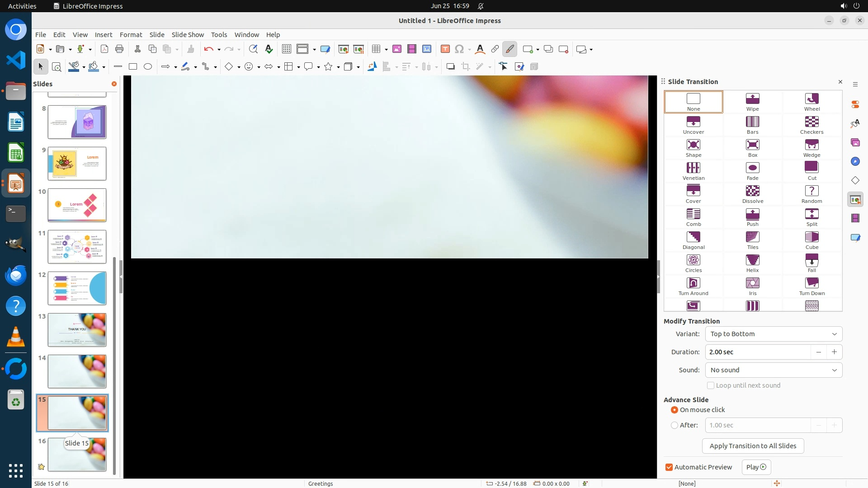This screenshot has height=488, width=868.
Task: Increase duration with plus stepper
Action: (834, 352)
